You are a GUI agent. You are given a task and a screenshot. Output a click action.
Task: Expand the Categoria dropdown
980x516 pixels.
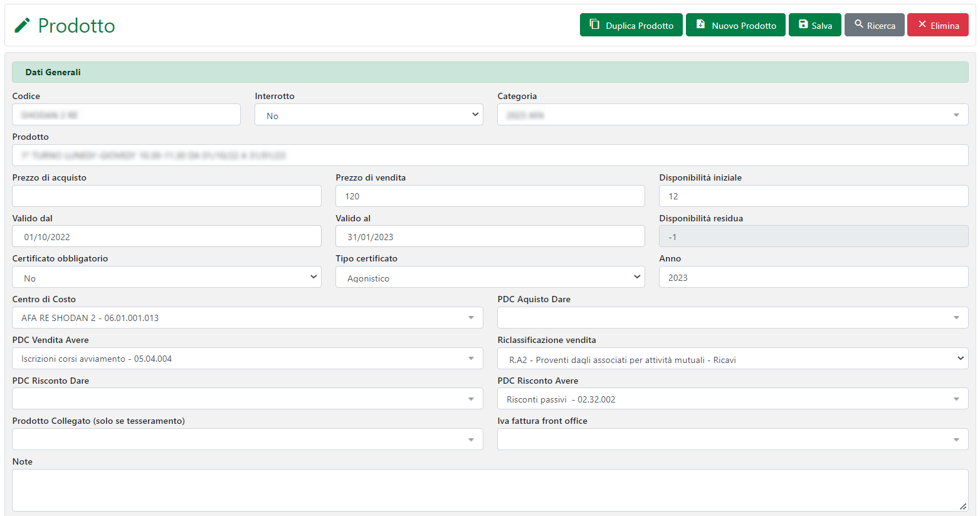(x=732, y=115)
